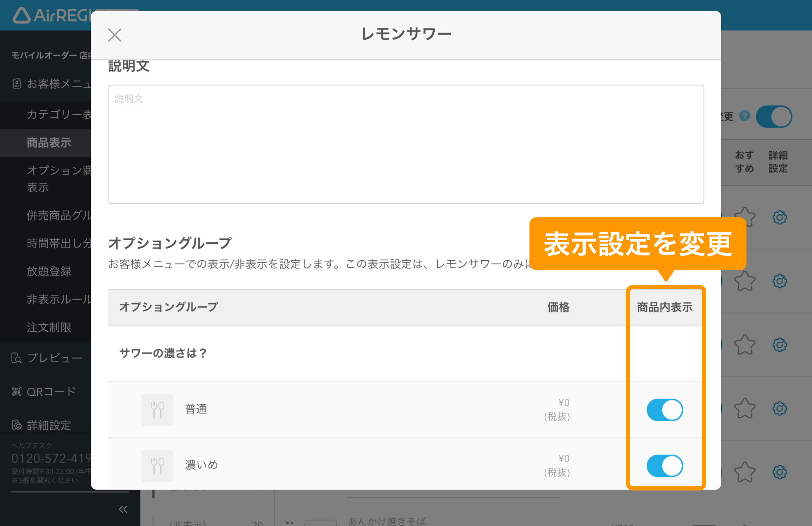The height and width of the screenshot is (526, 812).
Task: Click the fork-spoon thumbnail for 普通
Action: (x=157, y=410)
